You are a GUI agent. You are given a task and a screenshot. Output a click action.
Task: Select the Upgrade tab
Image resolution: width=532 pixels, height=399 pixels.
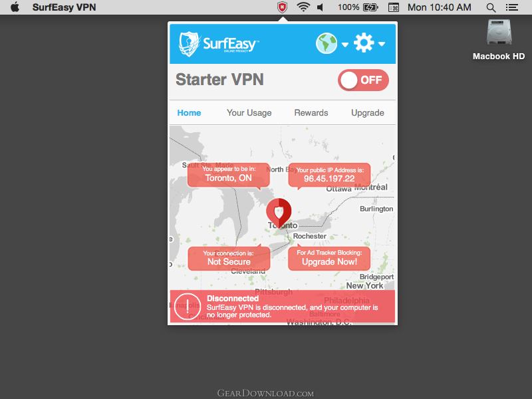pos(368,112)
